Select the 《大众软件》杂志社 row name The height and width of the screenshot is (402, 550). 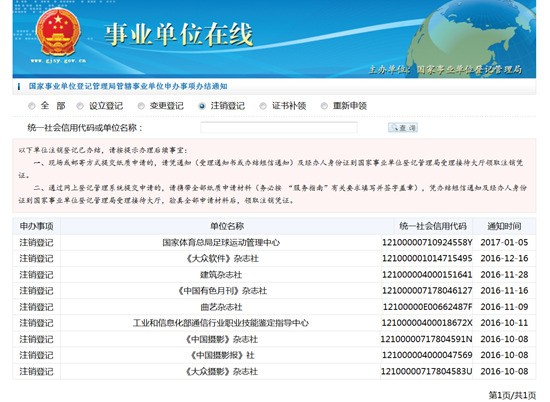pos(221,259)
